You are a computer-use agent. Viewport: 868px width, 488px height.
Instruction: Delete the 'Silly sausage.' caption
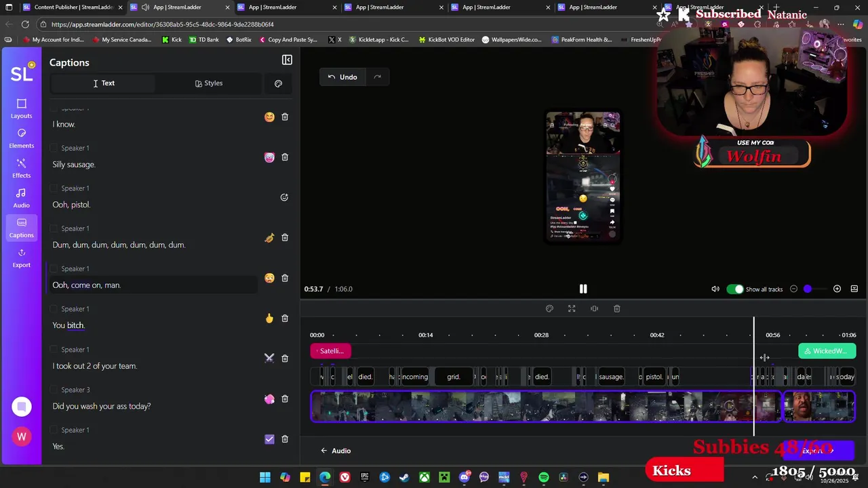tap(285, 157)
